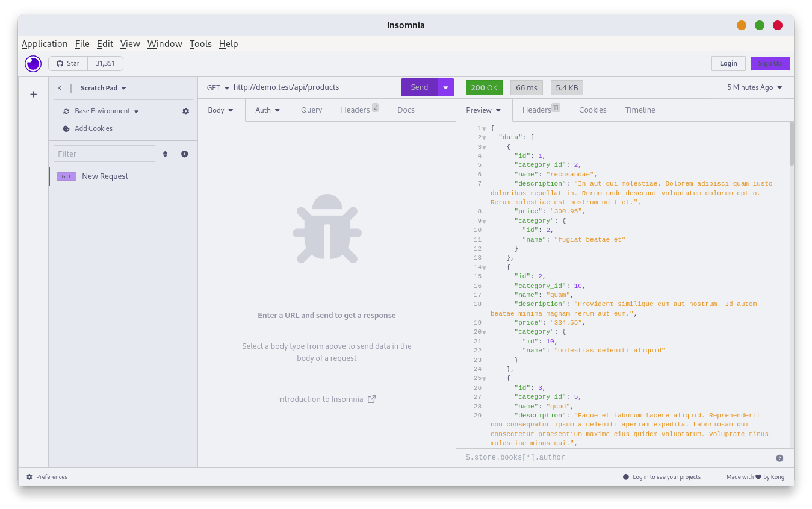This screenshot has height=509, width=812.
Task: Open the Introduction to Insomnia link
Action: coord(326,399)
